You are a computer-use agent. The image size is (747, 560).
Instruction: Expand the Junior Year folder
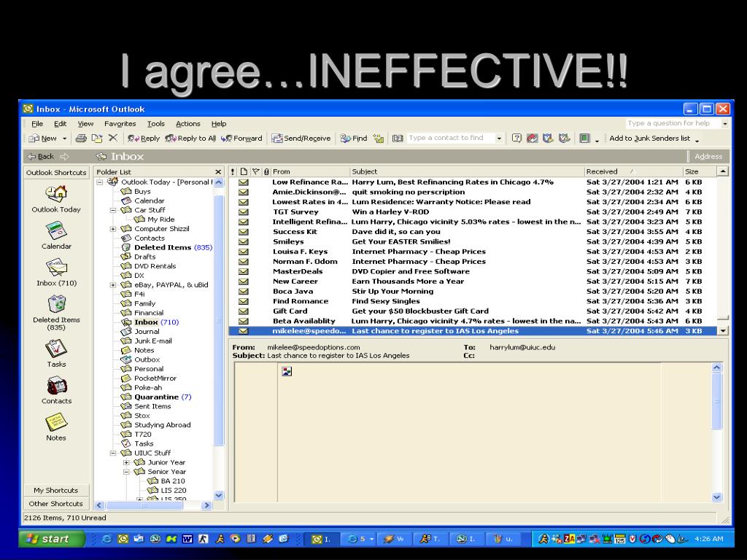(127, 462)
